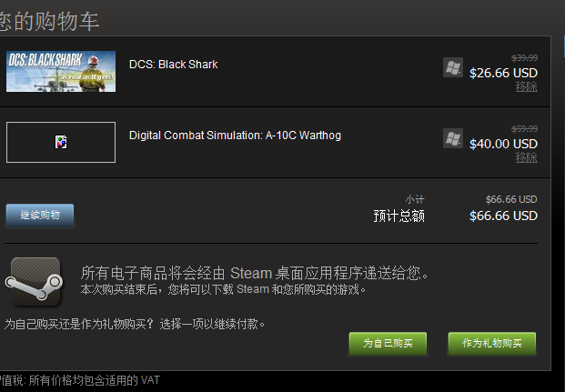Image resolution: width=565 pixels, height=392 pixels.
Task: Open the DCS: Black Shark title link
Action: pyautogui.click(x=173, y=65)
